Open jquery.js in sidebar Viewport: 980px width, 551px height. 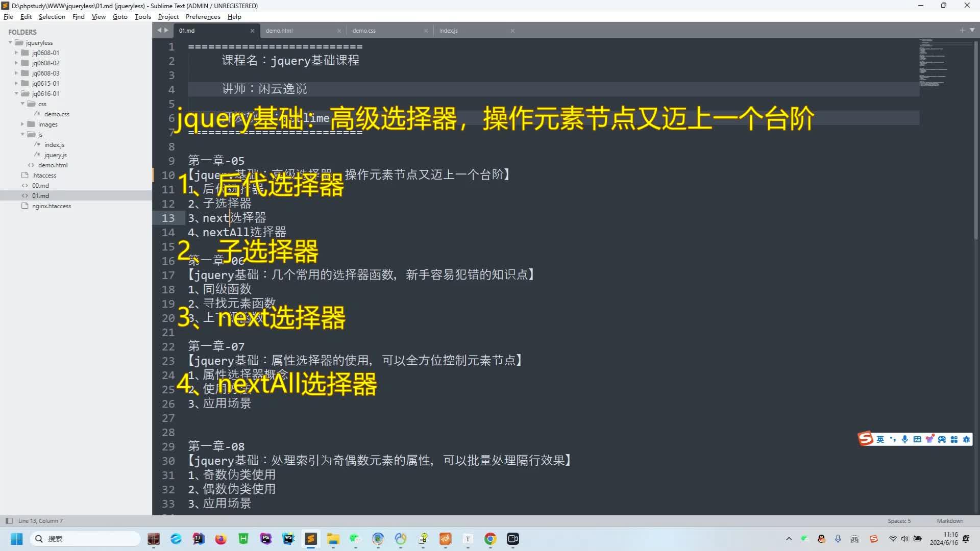55,155
